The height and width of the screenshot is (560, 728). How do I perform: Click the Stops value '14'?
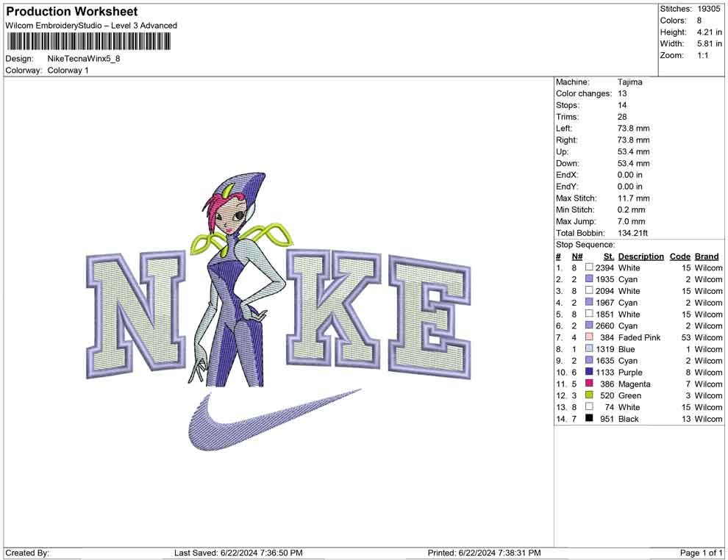[x=622, y=105]
